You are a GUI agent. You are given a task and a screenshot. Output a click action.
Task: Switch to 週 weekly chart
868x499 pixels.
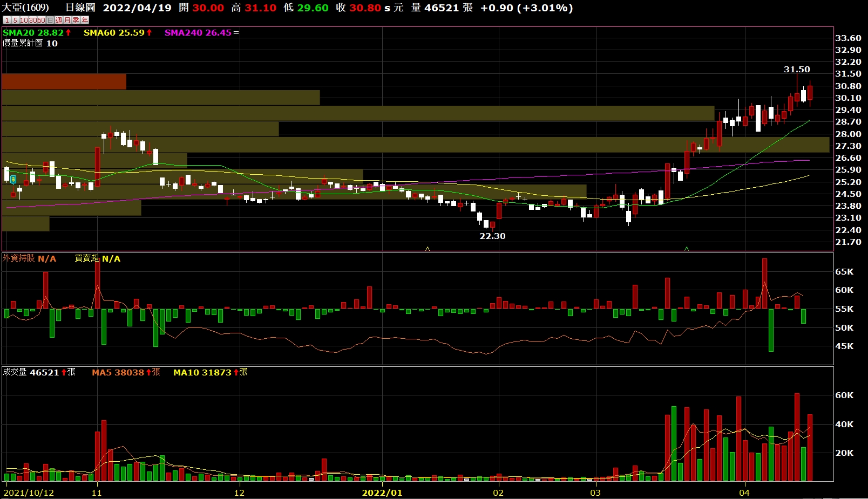pos(59,20)
